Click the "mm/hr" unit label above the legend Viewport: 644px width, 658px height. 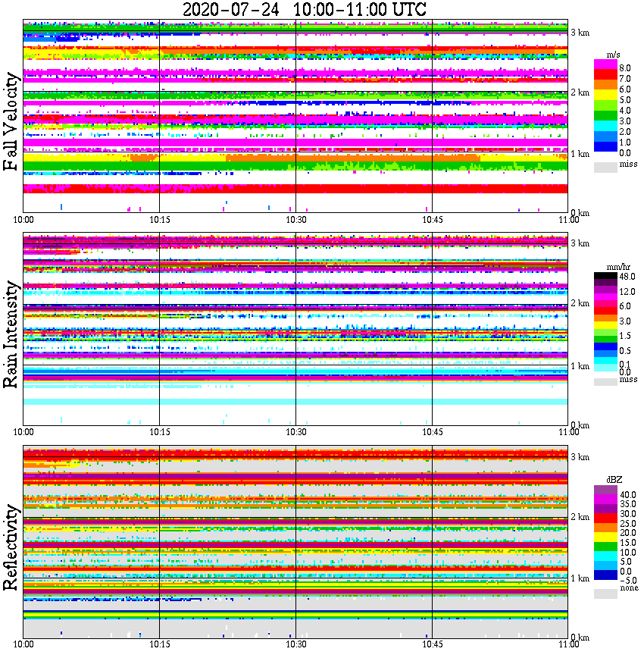point(618,268)
